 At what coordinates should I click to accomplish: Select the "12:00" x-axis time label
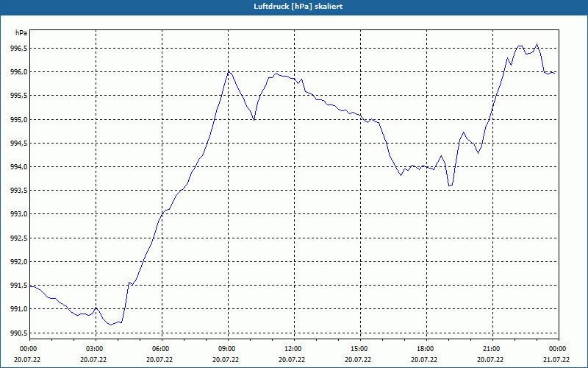tap(294, 349)
